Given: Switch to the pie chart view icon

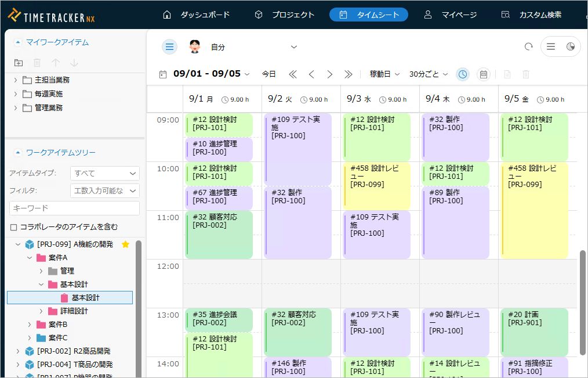Looking at the screenshot, I should click(570, 47).
